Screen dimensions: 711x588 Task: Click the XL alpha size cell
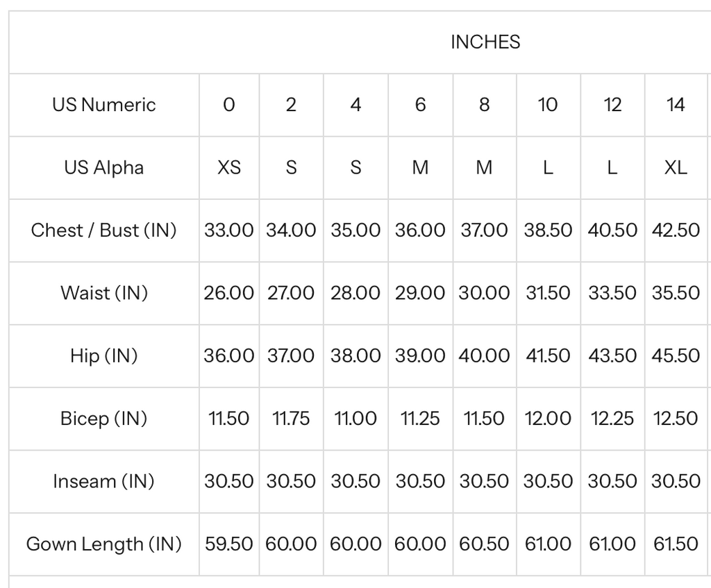pyautogui.click(x=676, y=168)
